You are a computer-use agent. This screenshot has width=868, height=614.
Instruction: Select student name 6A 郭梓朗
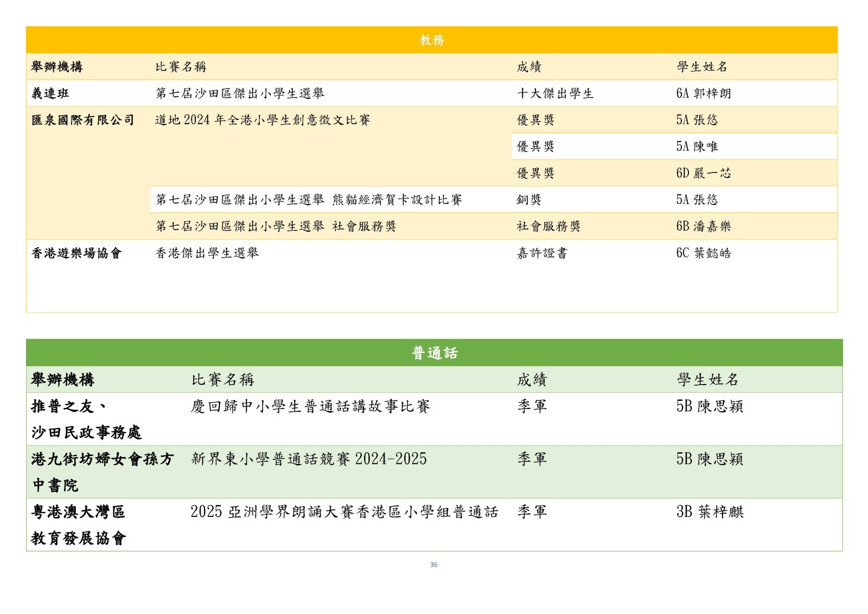click(x=703, y=93)
